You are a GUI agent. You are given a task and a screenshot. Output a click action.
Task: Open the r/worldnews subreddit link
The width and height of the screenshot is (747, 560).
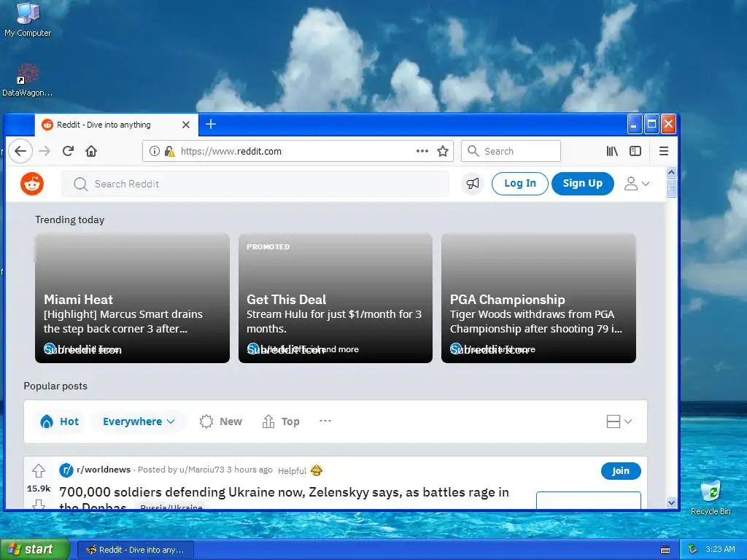(x=104, y=470)
